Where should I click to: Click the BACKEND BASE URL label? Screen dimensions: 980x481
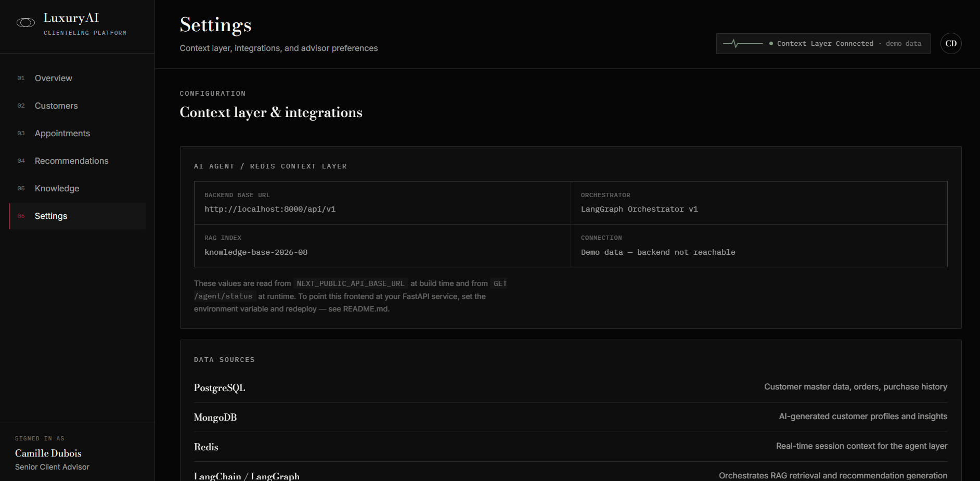pos(237,195)
